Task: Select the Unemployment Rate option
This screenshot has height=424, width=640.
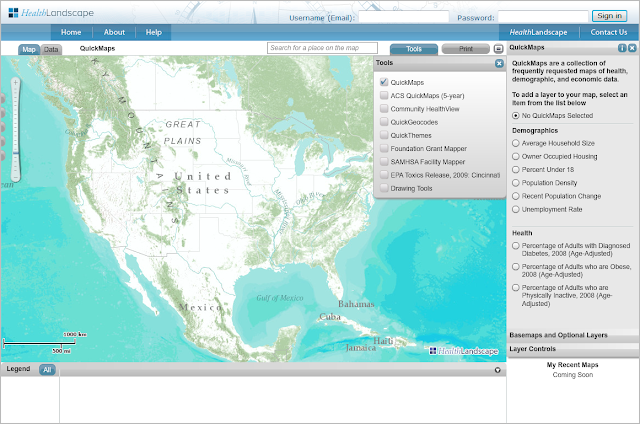Action: (516, 209)
